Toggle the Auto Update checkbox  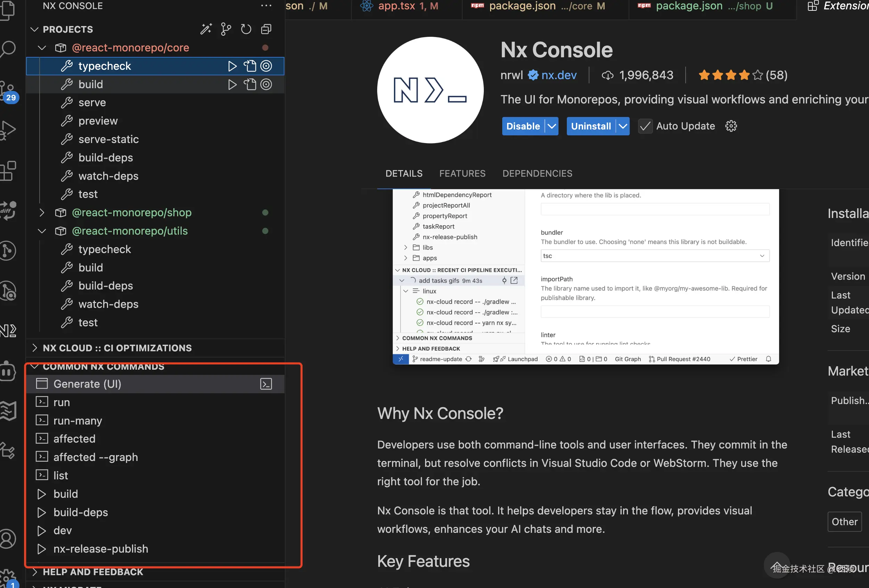(x=645, y=126)
